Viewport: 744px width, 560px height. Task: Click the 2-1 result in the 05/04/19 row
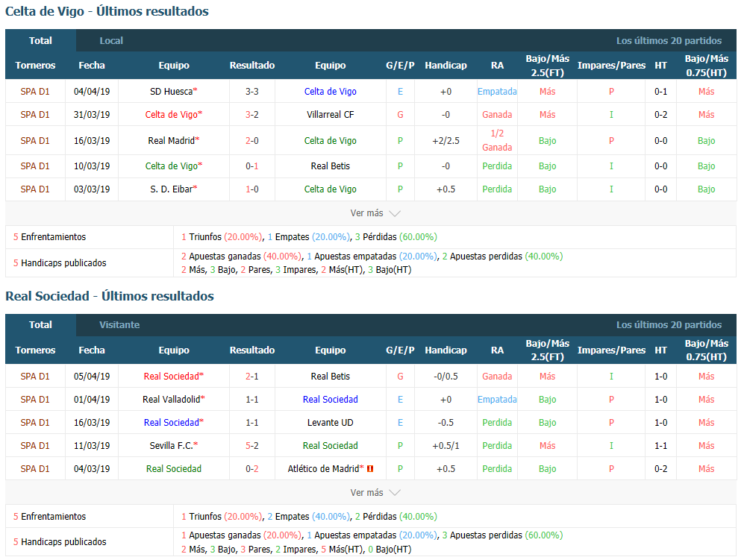[x=252, y=377]
